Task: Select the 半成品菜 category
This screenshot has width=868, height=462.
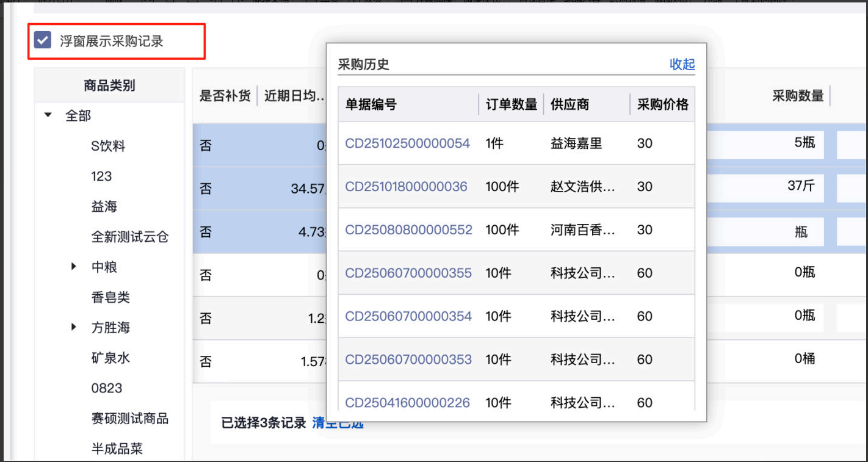Action: (117, 449)
